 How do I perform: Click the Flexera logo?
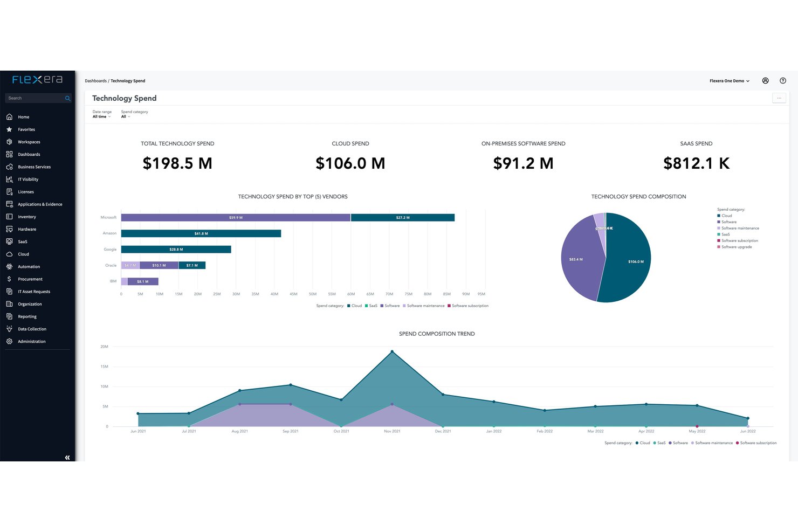(38, 79)
